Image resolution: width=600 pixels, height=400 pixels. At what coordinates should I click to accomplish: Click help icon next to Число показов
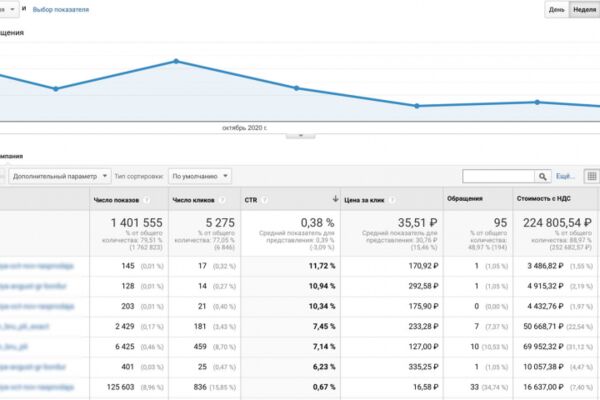(x=146, y=200)
